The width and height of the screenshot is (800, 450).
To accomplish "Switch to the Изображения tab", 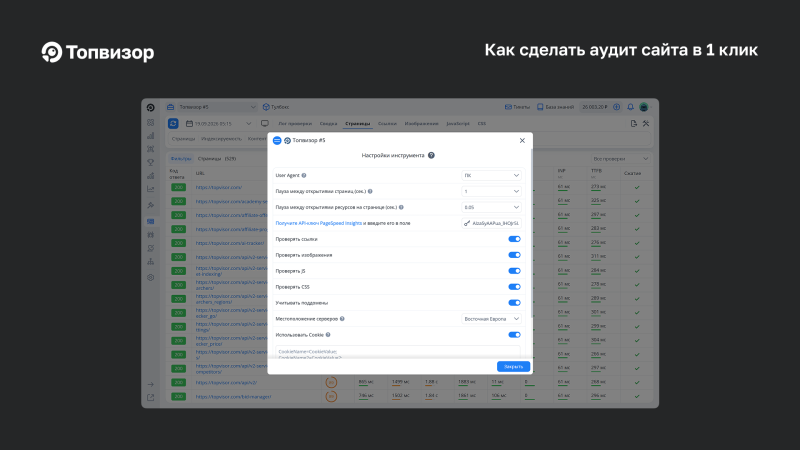I will pos(421,123).
